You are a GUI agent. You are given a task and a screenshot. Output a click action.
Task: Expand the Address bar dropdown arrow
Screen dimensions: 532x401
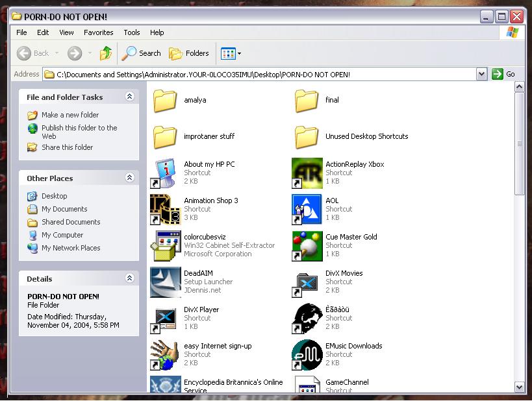[481, 74]
